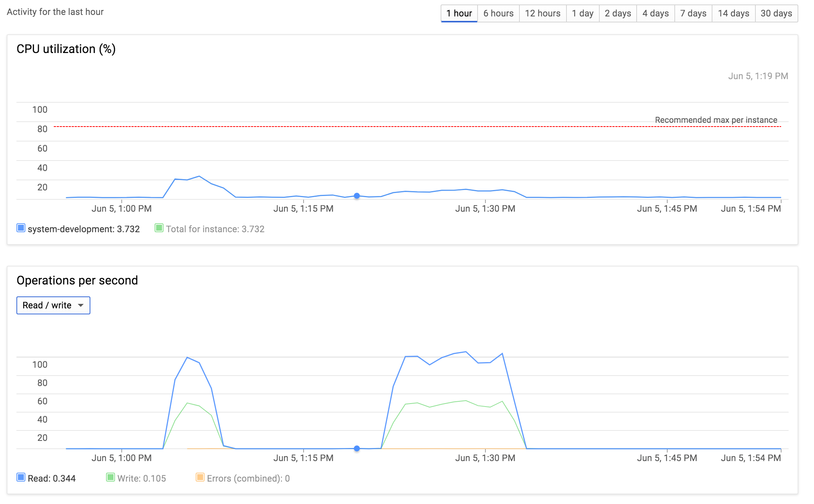
Task: Switch to the 6 hours tab
Action: (498, 13)
